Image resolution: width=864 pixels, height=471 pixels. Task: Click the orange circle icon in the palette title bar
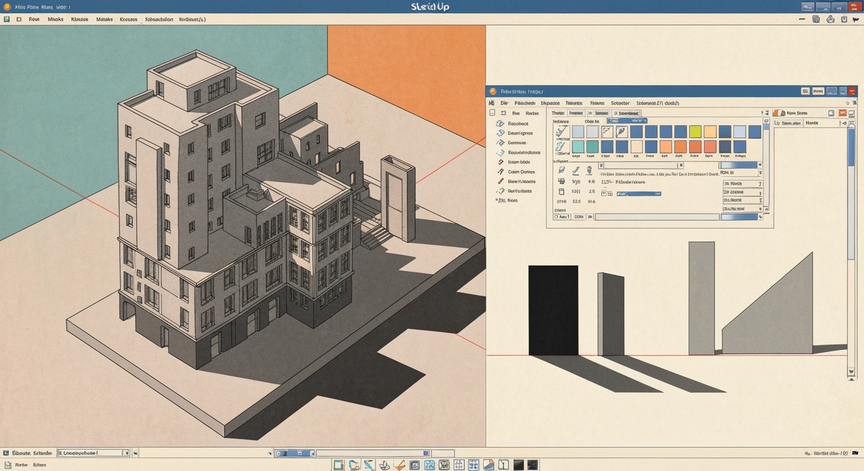click(x=493, y=91)
